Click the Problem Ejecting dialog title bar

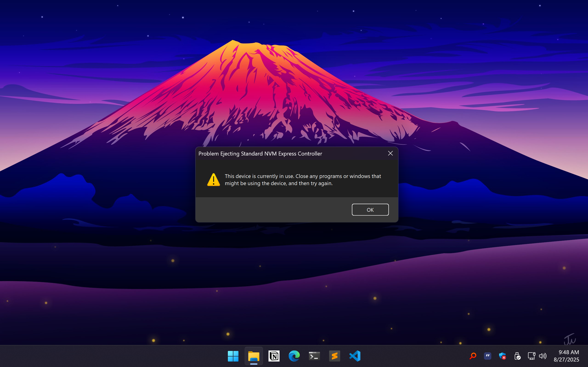(280, 154)
